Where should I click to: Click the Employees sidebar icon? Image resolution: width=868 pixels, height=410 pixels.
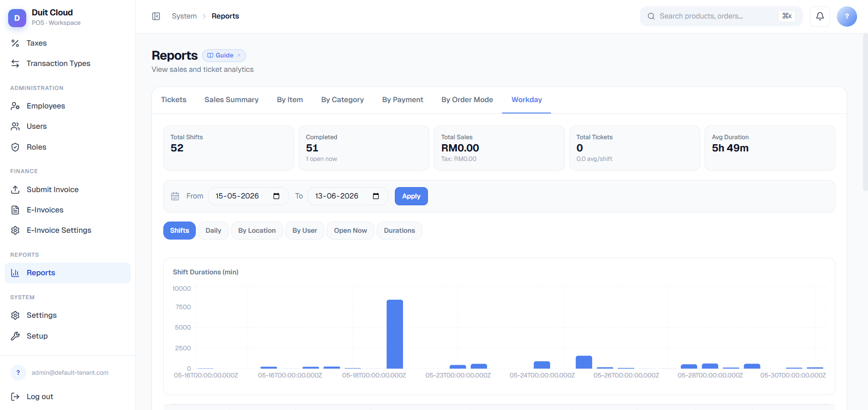[15, 106]
